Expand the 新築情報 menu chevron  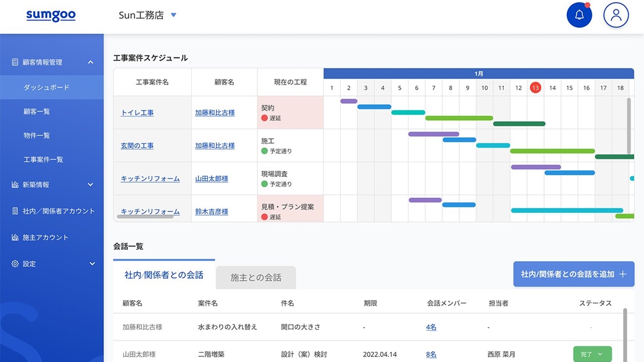click(90, 184)
